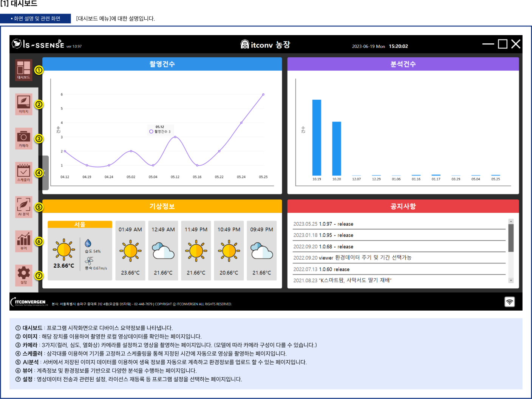Open the Image (이미지) sidebar icon

pyautogui.click(x=23, y=104)
